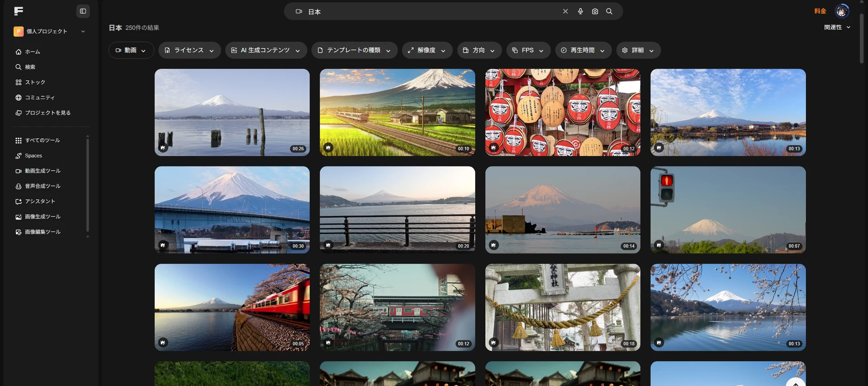Open the 00:12 daruma ema plaques video

tap(563, 113)
